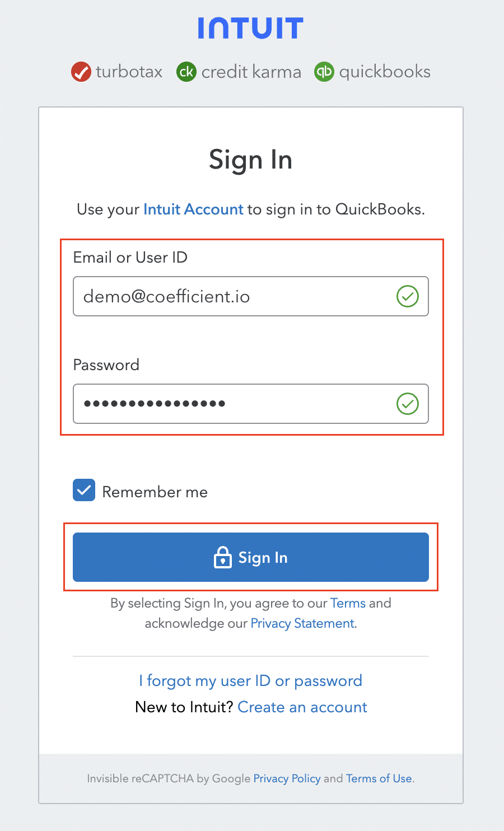Click the QuickBooks qb icon
This screenshot has height=831, width=504.
point(324,72)
